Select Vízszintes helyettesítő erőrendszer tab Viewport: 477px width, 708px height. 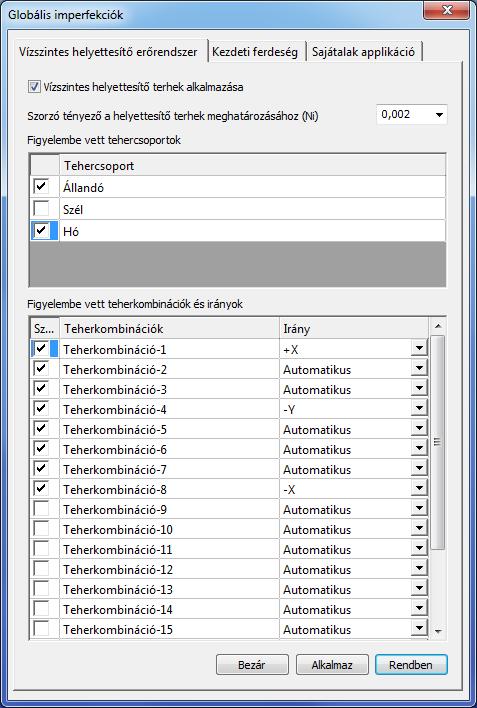(108, 51)
